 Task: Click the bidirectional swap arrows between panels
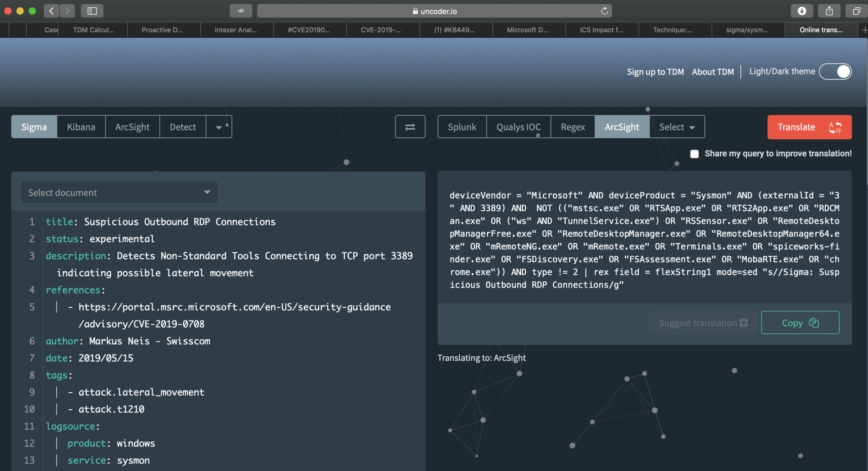tap(410, 126)
